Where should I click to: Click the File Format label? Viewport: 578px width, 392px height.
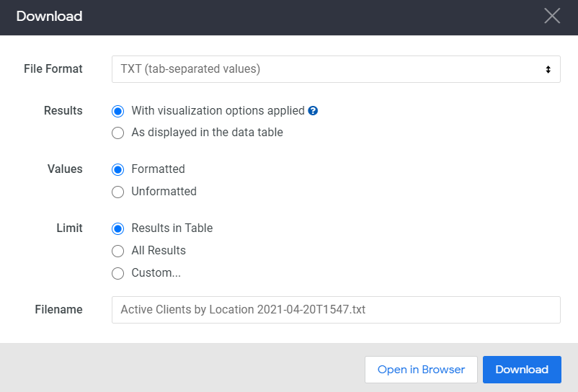(53, 69)
